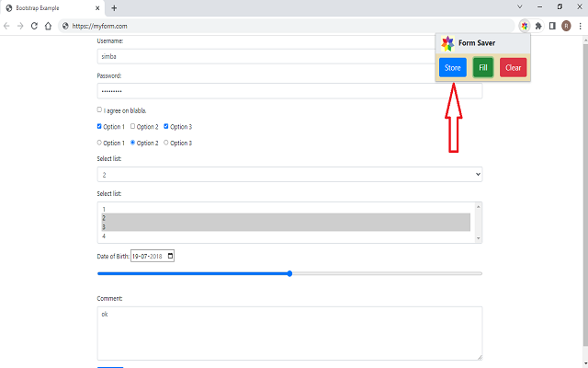This screenshot has height=368, width=588.
Task: Click into the Comment text area
Action: coord(289,333)
